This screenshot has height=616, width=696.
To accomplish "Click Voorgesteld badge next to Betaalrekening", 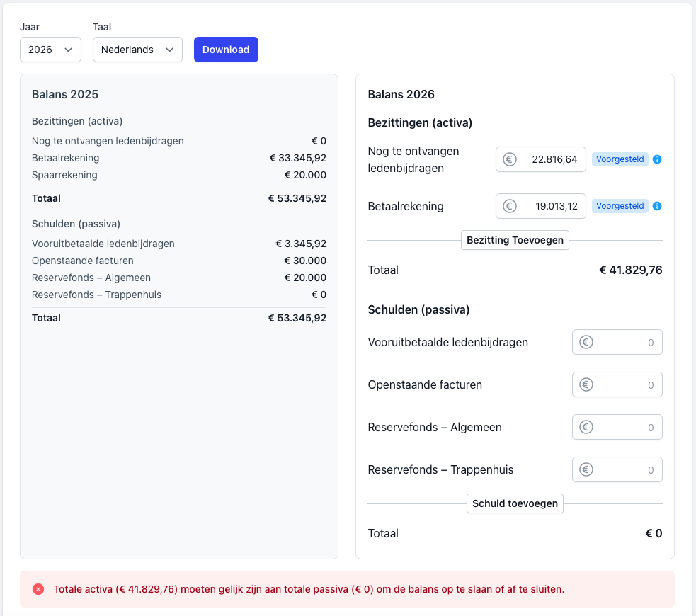I will pos(620,206).
